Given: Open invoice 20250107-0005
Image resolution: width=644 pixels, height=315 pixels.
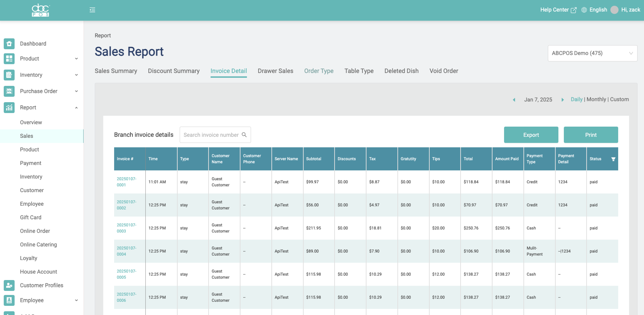Looking at the screenshot, I should (127, 274).
